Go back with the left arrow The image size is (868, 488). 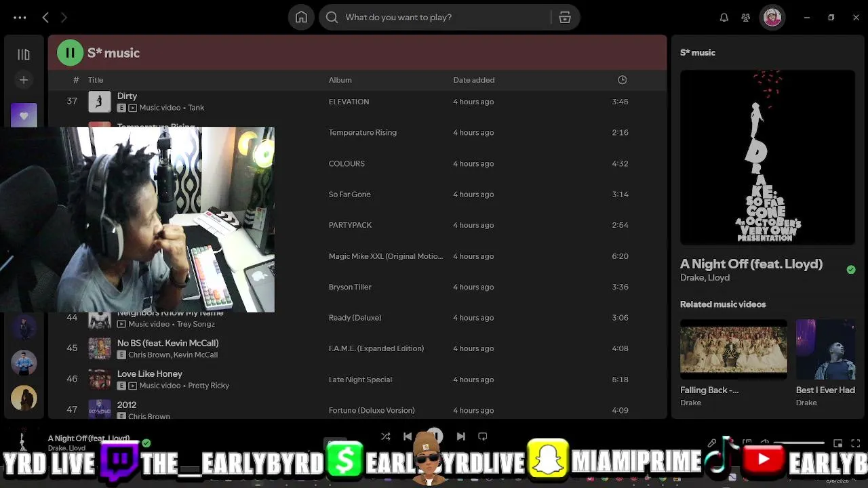click(x=45, y=18)
